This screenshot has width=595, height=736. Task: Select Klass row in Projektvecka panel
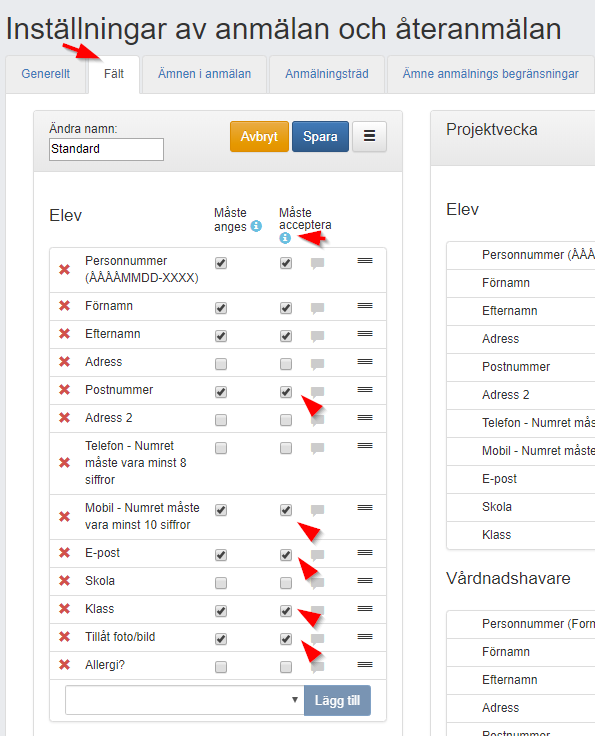(x=521, y=535)
